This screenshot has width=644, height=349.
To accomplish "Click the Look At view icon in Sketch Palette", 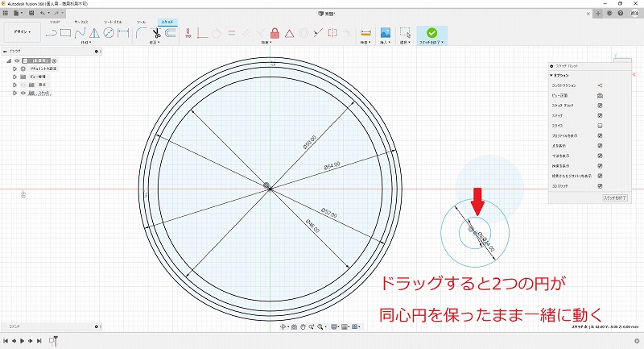I will 600,95.
